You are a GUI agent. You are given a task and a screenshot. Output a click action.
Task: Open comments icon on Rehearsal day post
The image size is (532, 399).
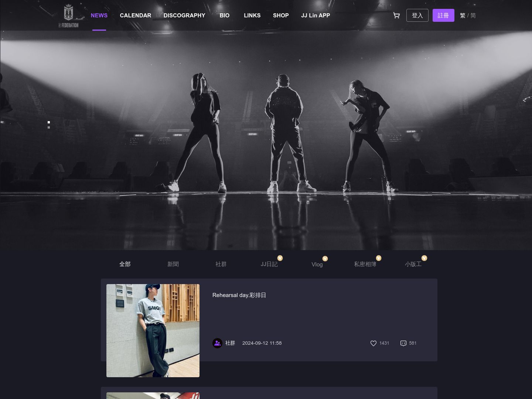coord(403,343)
